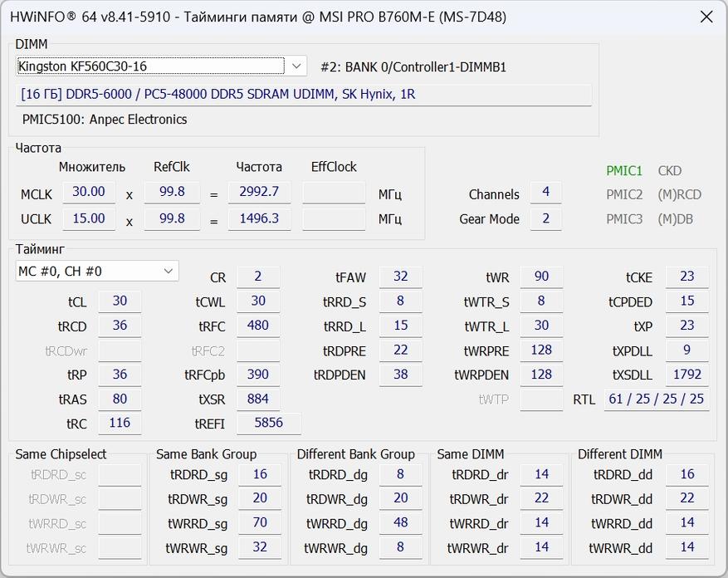Expand the MC #0, CH #0 timing dropdown

(97, 271)
